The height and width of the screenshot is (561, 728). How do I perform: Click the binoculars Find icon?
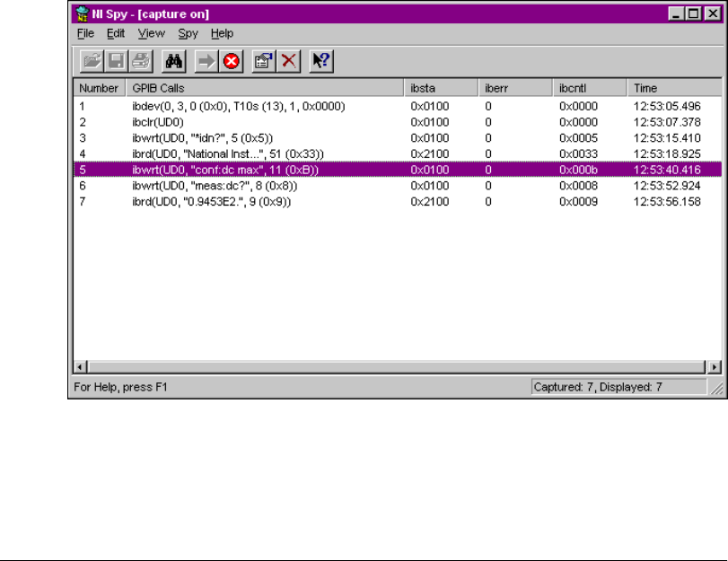pos(173,61)
